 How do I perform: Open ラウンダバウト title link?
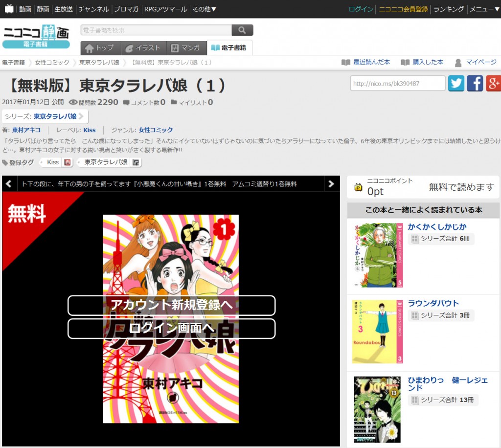tap(433, 303)
